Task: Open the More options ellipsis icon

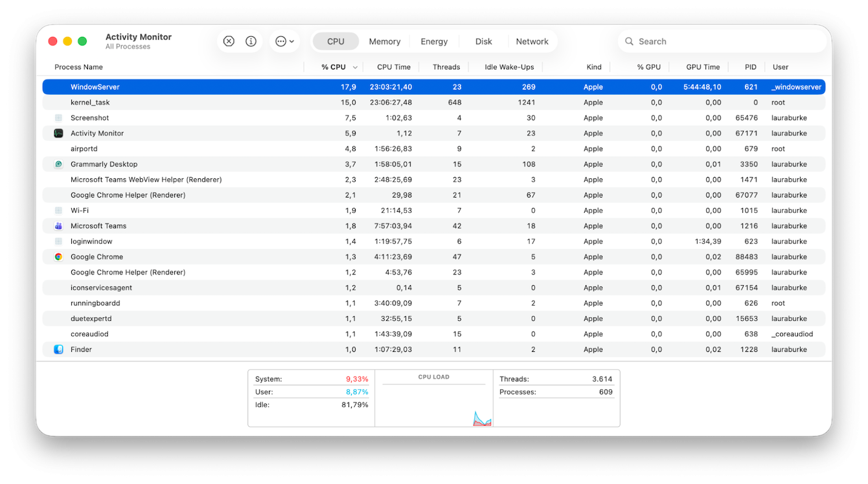Action: tap(280, 40)
